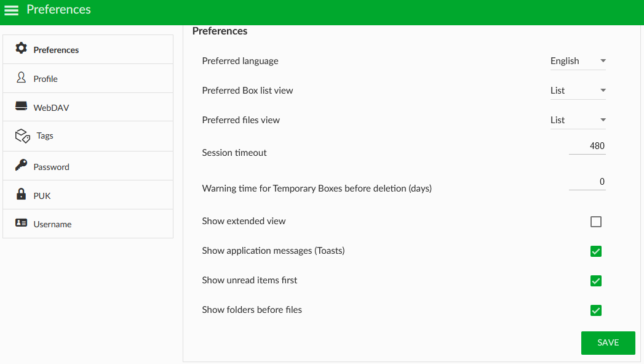Open the Preferred files view dropdown
This screenshot has height=364, width=644.
(578, 120)
